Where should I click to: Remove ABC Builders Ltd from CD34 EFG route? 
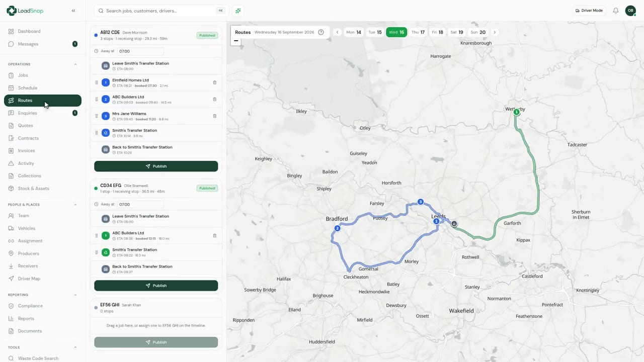coord(214,235)
